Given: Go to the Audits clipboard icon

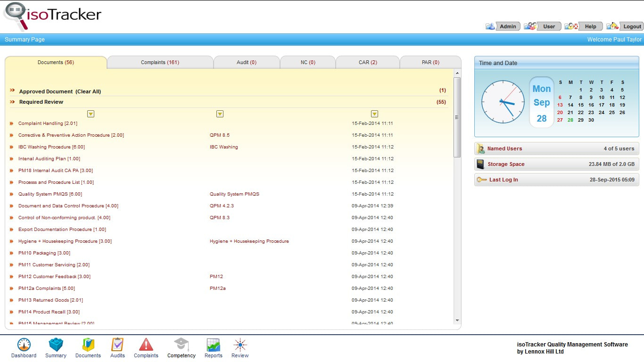Looking at the screenshot, I should [x=117, y=345].
